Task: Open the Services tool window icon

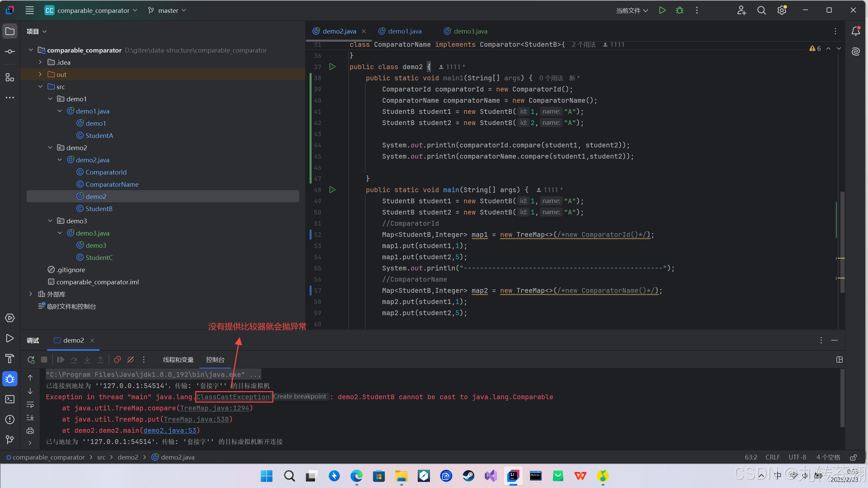Action: pos(10,318)
